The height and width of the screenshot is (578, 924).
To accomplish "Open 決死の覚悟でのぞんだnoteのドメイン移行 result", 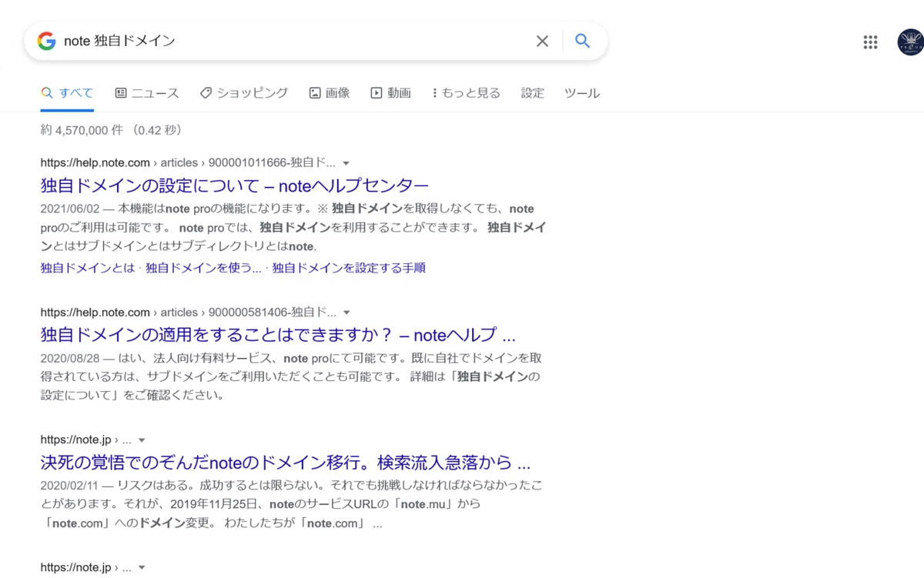I will [x=286, y=463].
